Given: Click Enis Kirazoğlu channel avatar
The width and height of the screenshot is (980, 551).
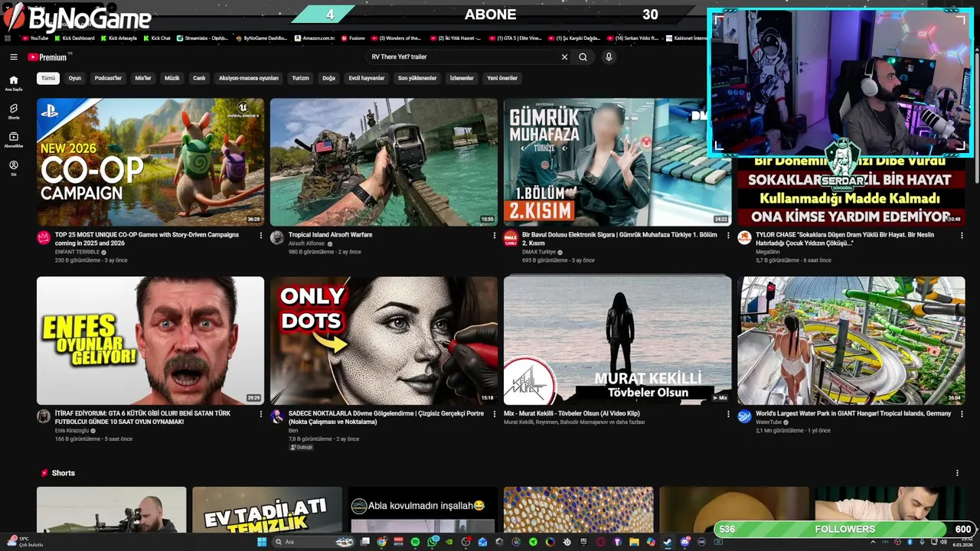Looking at the screenshot, I should (x=44, y=416).
